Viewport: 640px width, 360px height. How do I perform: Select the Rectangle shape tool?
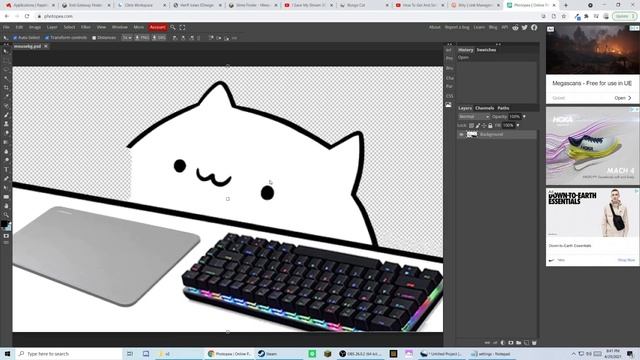coord(6,197)
